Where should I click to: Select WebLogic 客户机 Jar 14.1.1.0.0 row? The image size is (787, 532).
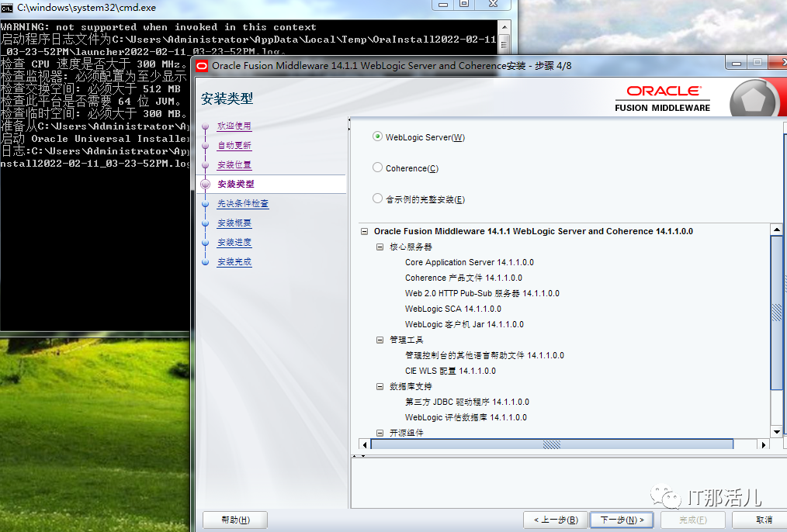tap(464, 324)
